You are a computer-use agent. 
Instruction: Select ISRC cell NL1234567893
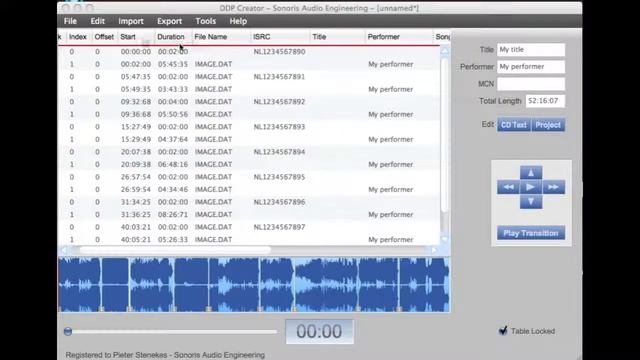tap(279, 127)
